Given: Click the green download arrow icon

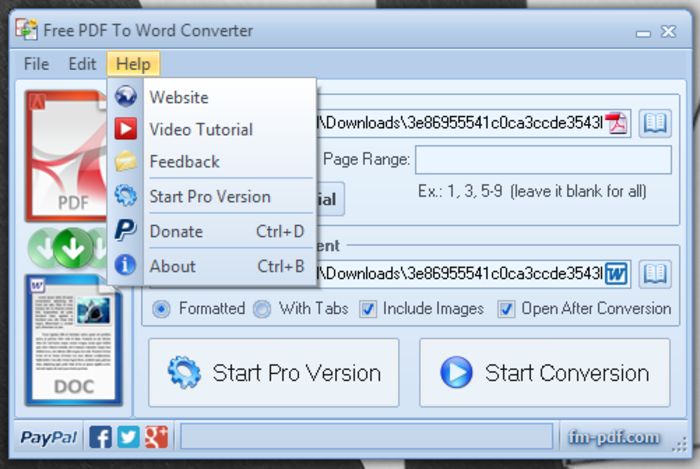Looking at the screenshot, I should [72, 248].
